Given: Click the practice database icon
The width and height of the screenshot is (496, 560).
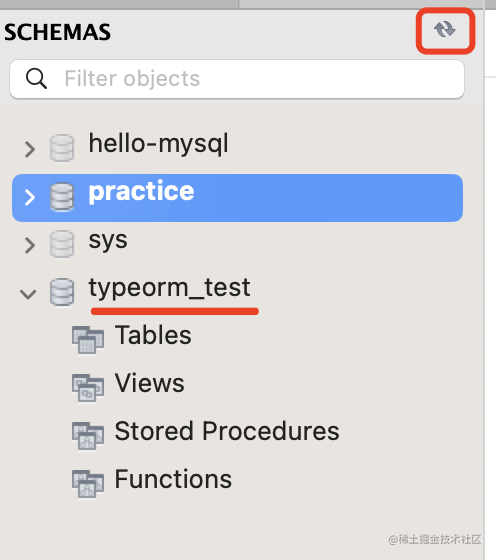Looking at the screenshot, I should click(x=62, y=197).
